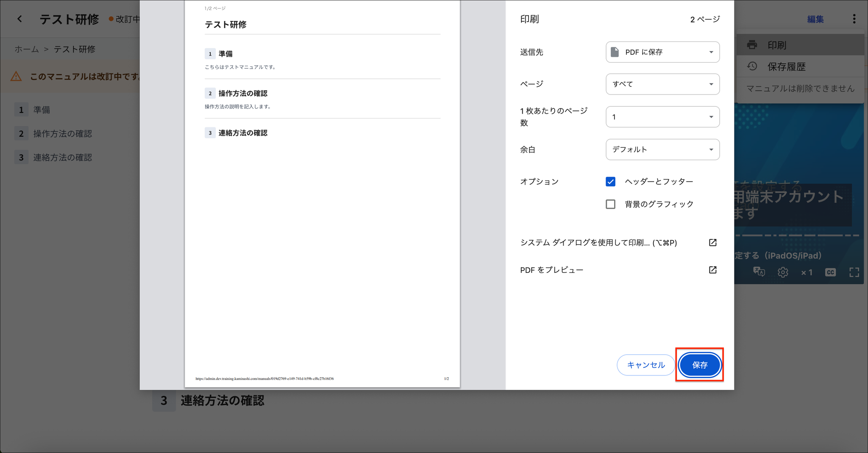Click the video translation language icon
Screen dimensions: 868x453
[x=759, y=272]
